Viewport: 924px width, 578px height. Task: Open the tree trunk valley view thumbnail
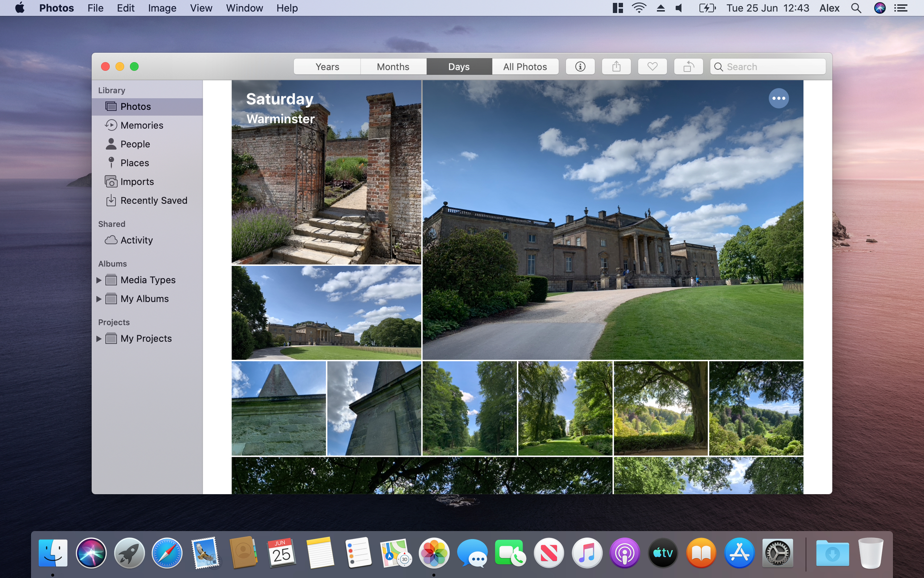661,408
